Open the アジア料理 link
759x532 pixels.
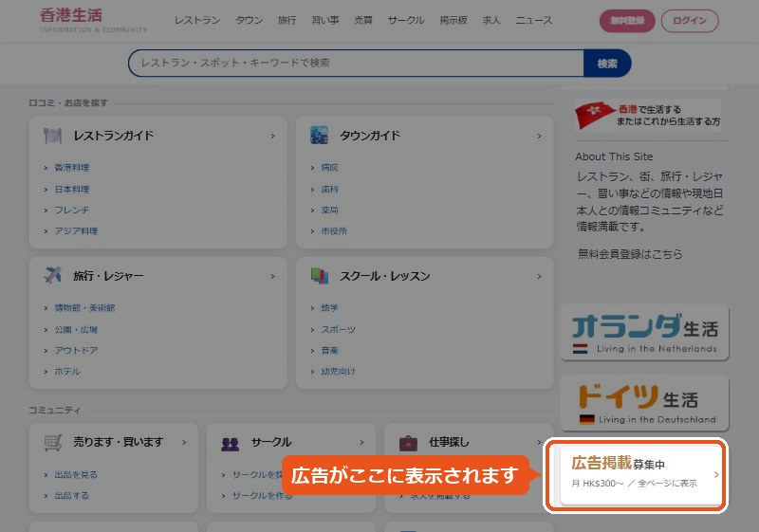[x=76, y=230]
